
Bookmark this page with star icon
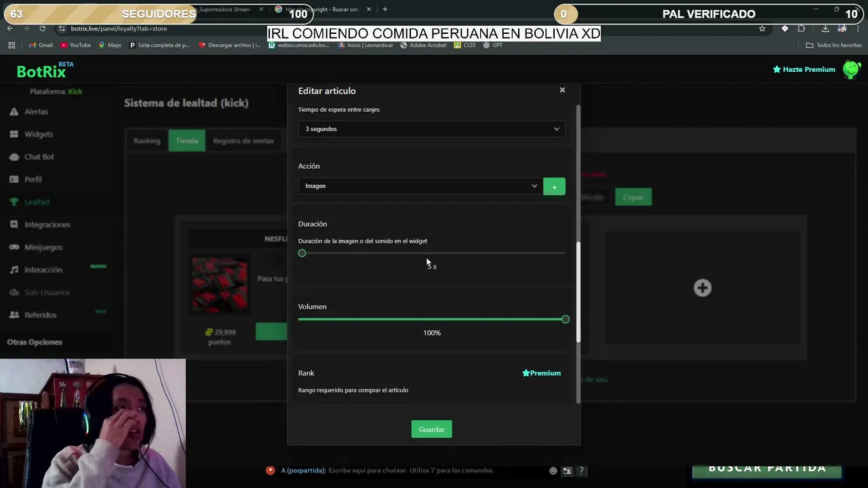762,28
